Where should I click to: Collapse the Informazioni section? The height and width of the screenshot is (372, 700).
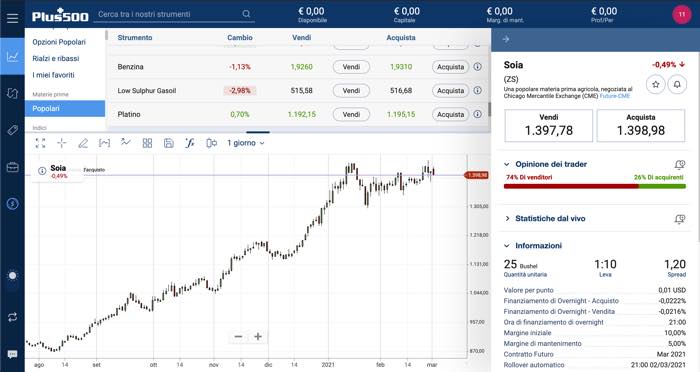(507, 246)
